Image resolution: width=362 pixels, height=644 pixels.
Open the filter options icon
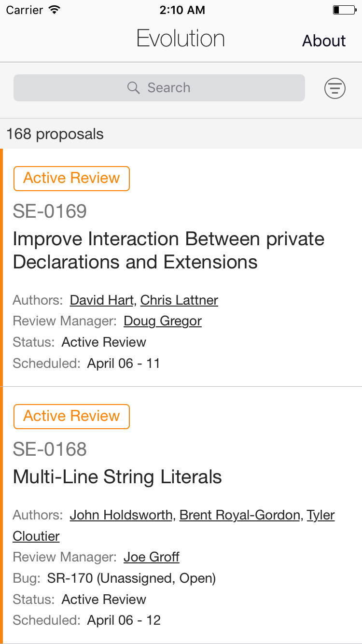(x=334, y=88)
